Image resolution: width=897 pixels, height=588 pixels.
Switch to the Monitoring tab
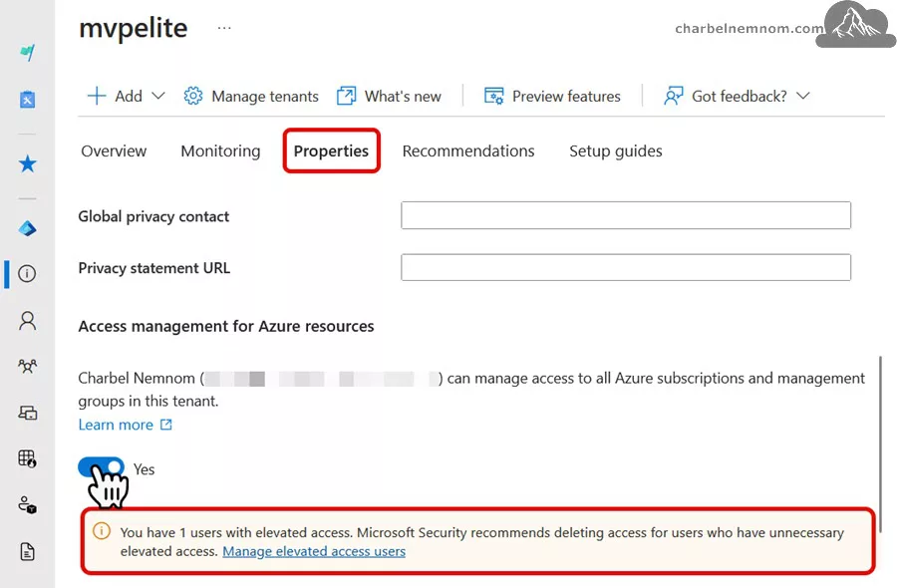point(220,151)
